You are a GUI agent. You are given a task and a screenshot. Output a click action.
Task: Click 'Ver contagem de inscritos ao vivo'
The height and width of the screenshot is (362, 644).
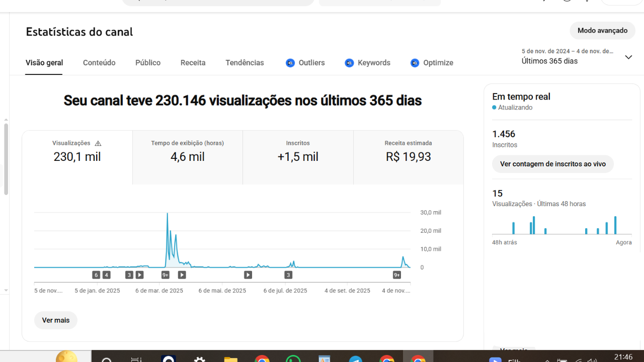[x=553, y=164]
